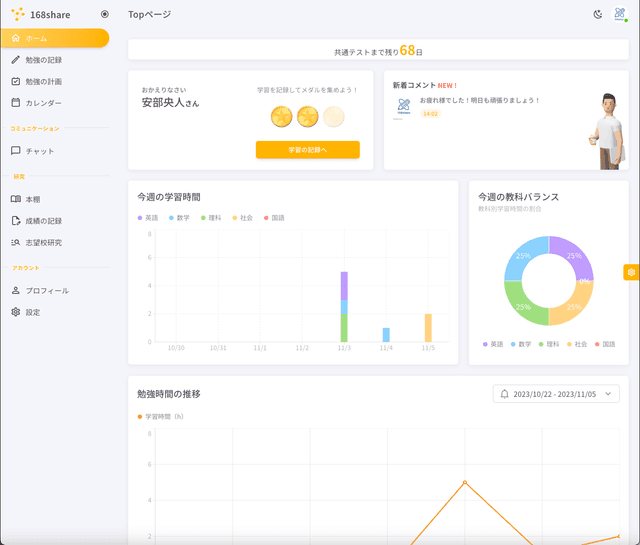Click the 新着コメント heading
Image resolution: width=640 pixels, height=545 pixels.
tap(414, 85)
